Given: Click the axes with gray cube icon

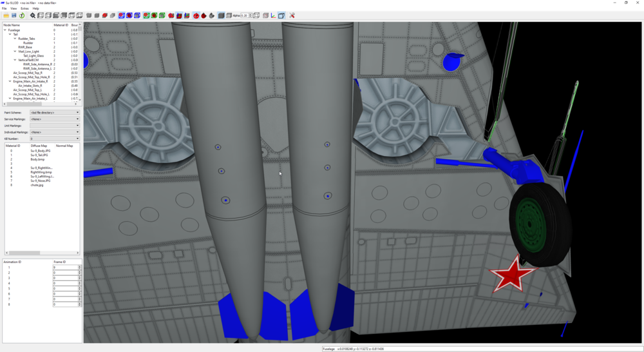Looking at the screenshot, I should pyautogui.click(x=187, y=15).
